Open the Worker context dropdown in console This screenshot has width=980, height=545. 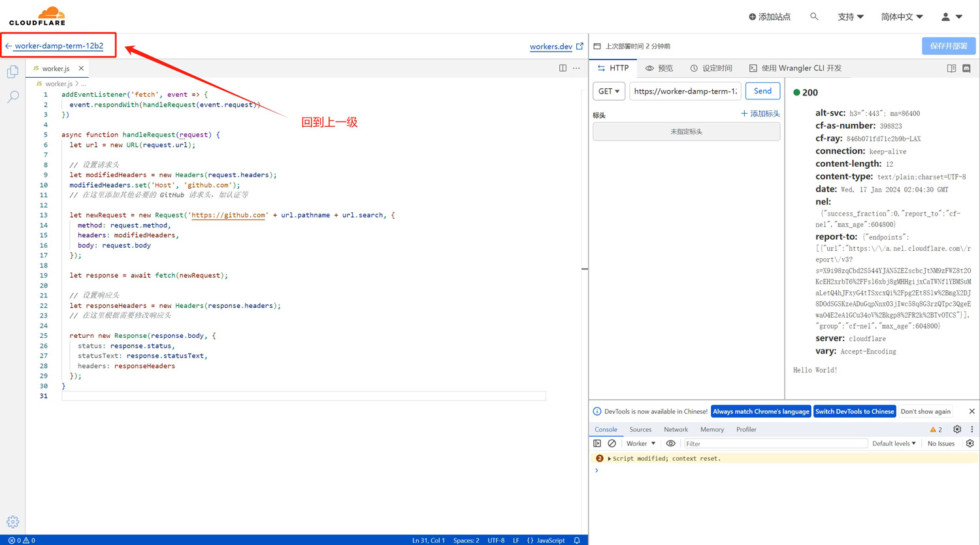pyautogui.click(x=641, y=443)
